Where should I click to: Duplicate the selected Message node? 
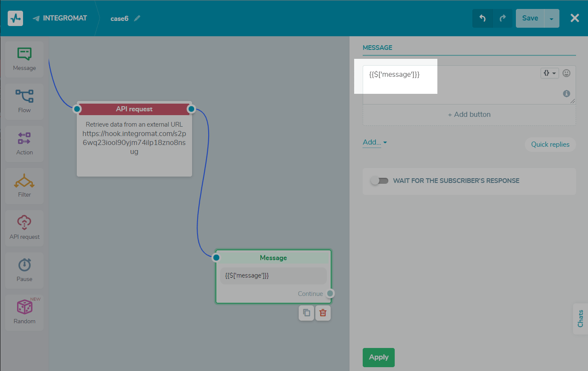click(306, 313)
